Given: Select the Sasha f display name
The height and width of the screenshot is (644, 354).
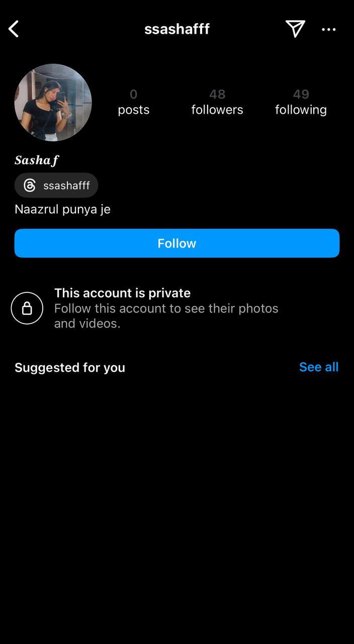Looking at the screenshot, I should 37,160.
